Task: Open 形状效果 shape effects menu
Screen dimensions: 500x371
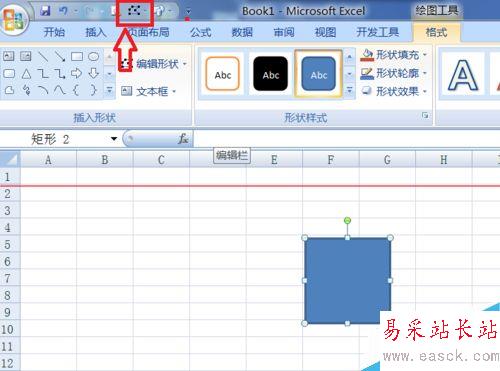Action: click(393, 91)
